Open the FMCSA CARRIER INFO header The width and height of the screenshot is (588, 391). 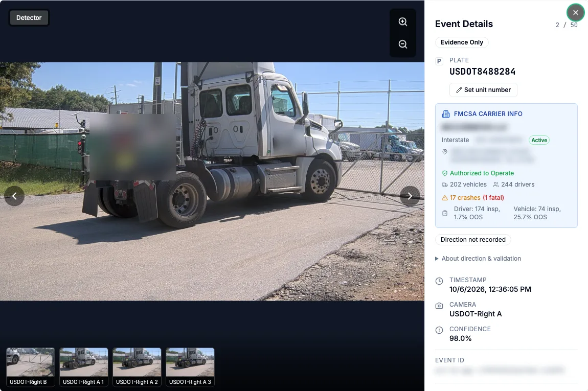[x=488, y=114]
